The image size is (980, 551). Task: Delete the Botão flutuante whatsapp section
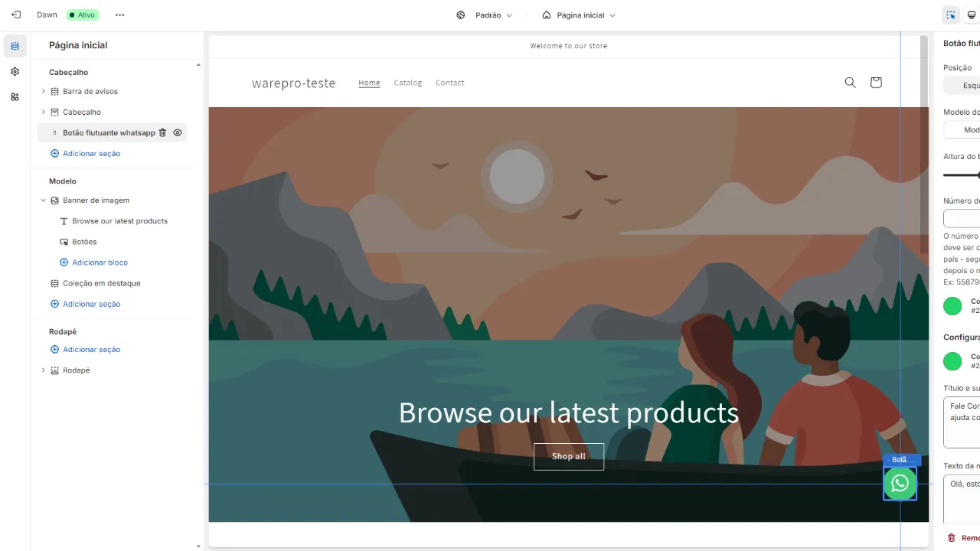tap(162, 132)
